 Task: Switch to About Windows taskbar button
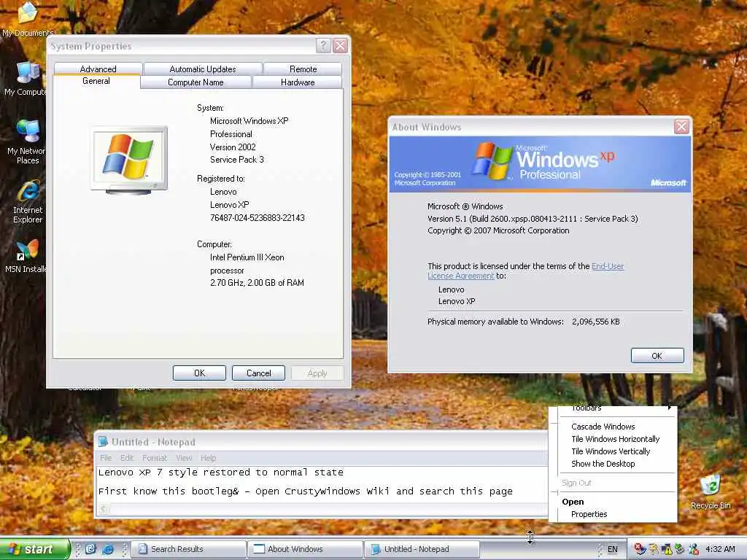[x=306, y=549]
